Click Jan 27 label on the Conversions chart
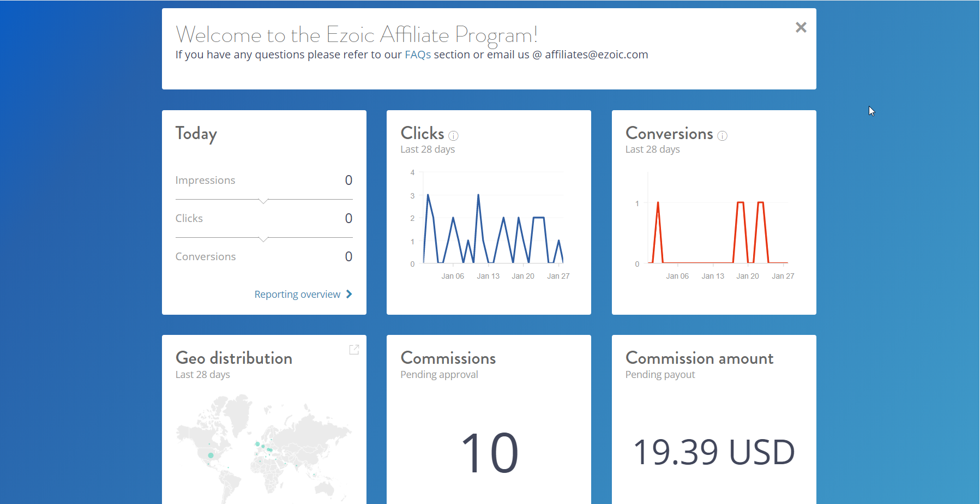The width and height of the screenshot is (980, 504). tap(783, 276)
